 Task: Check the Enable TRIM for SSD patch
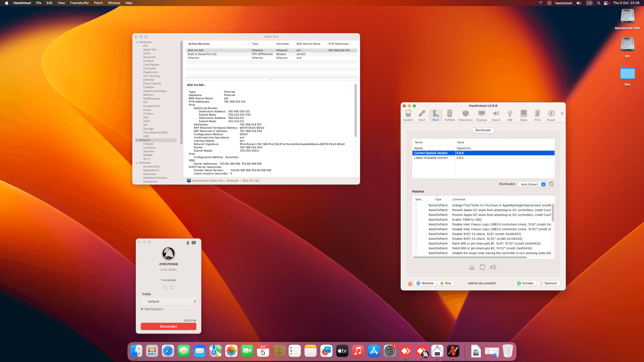(416, 220)
